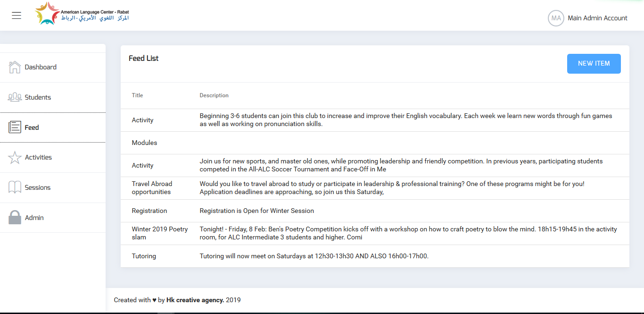Screen dimensions: 644x314
Task: Click the 'Tutoring will now meet on Saturdays' description
Action: [x=314, y=256]
